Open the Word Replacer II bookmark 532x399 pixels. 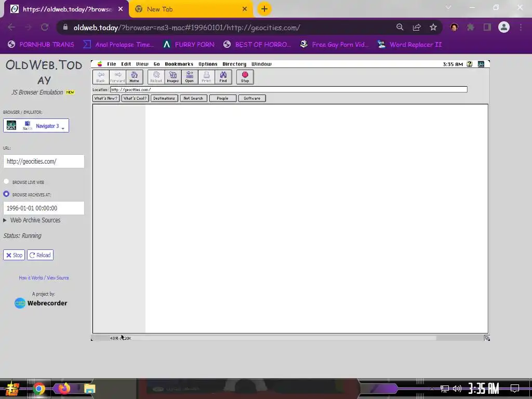410,45
